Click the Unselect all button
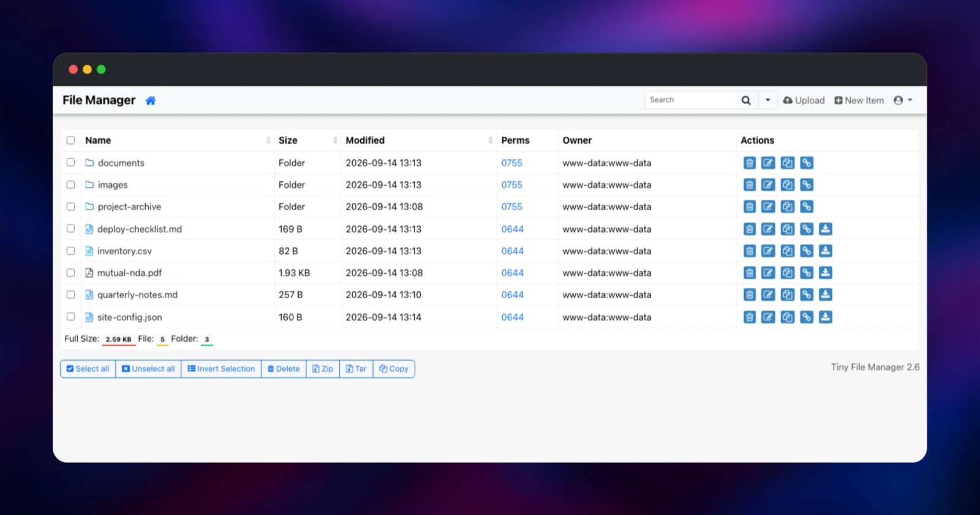The height and width of the screenshot is (515, 980). pos(148,369)
